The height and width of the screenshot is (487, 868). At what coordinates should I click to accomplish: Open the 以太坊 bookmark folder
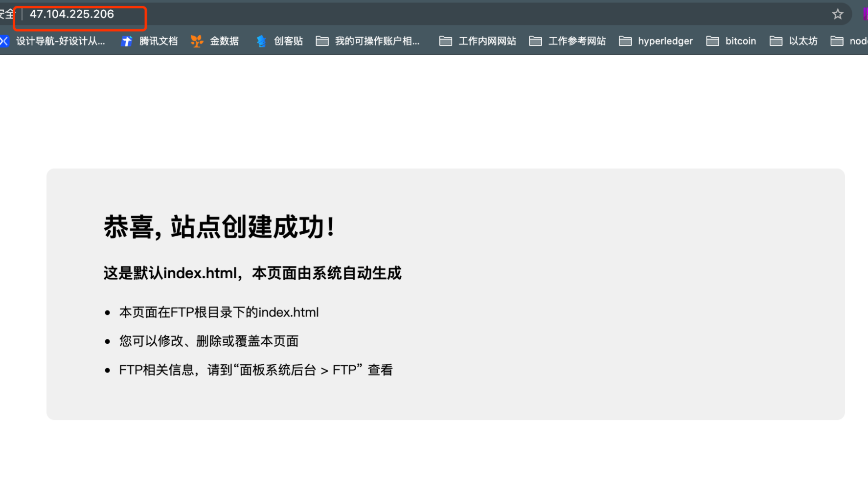[x=794, y=41]
